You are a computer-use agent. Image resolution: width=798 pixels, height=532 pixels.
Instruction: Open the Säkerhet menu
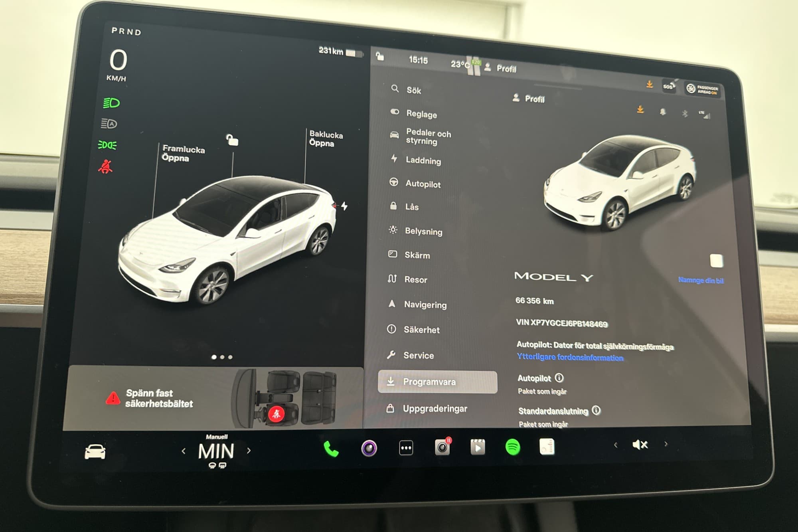click(413, 329)
